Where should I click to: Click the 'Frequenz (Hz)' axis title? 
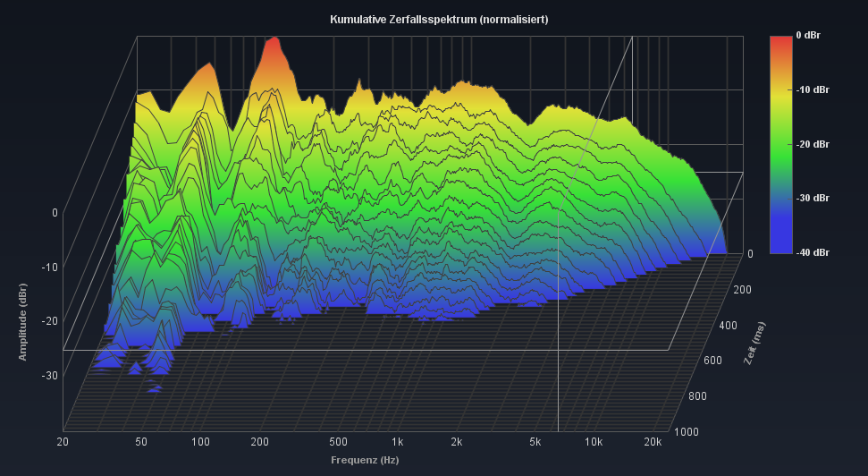[365, 460]
